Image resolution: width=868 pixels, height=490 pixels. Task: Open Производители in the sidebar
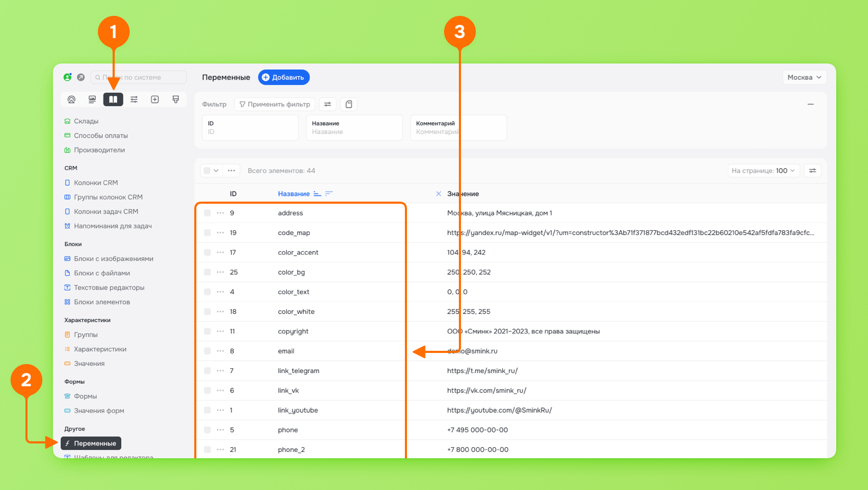click(99, 150)
